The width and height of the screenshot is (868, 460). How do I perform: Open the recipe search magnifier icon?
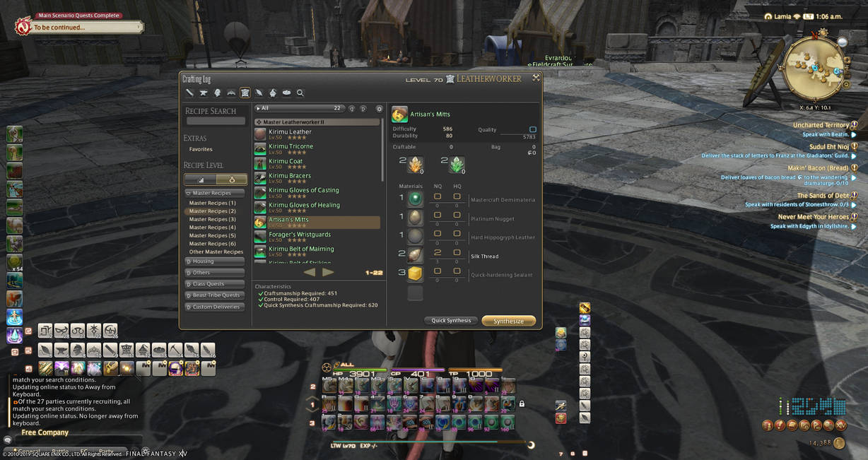[x=300, y=93]
